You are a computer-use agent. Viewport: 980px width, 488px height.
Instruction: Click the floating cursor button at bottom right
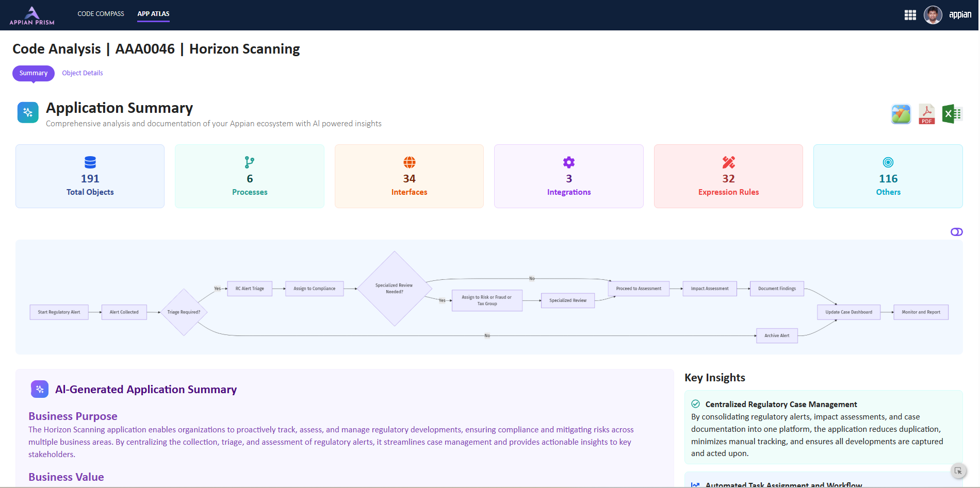(958, 471)
